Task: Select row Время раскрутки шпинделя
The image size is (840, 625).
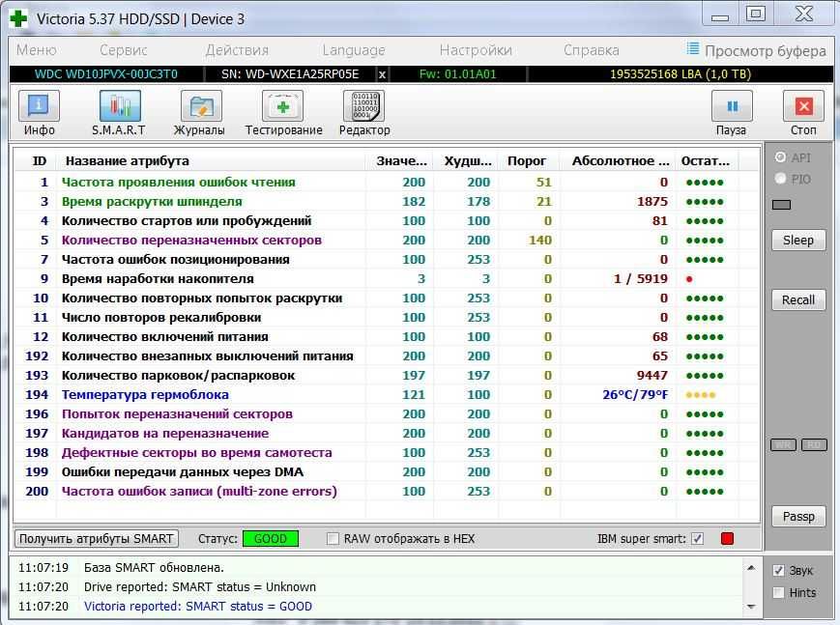Action: coord(387,201)
